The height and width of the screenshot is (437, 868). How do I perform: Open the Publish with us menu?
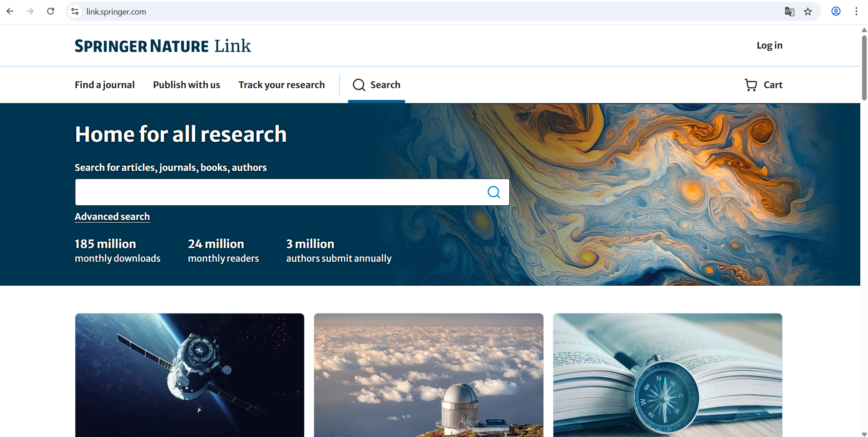187,85
